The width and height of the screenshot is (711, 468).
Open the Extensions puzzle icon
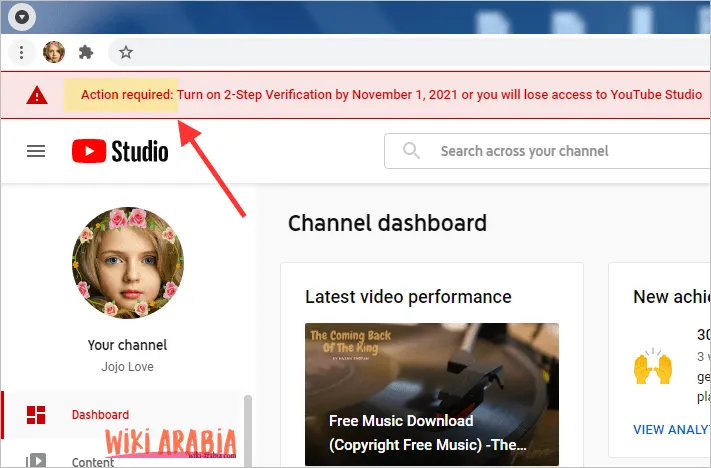[x=86, y=53]
